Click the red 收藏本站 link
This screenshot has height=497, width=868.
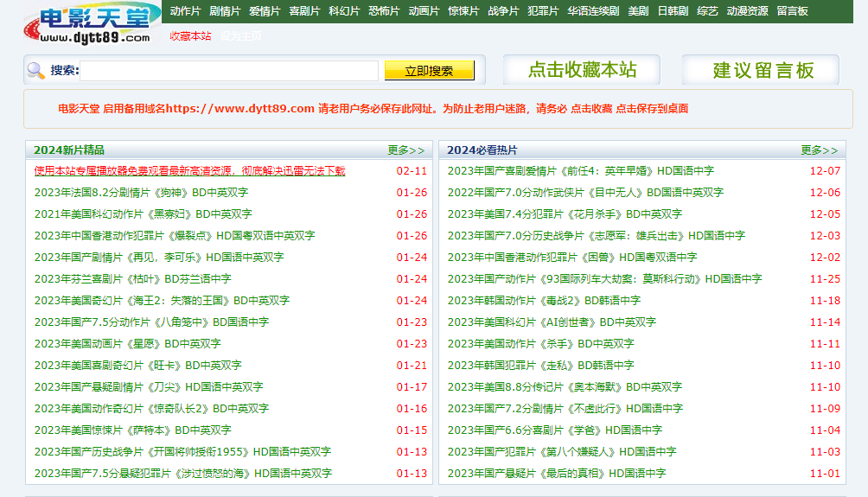(190, 36)
